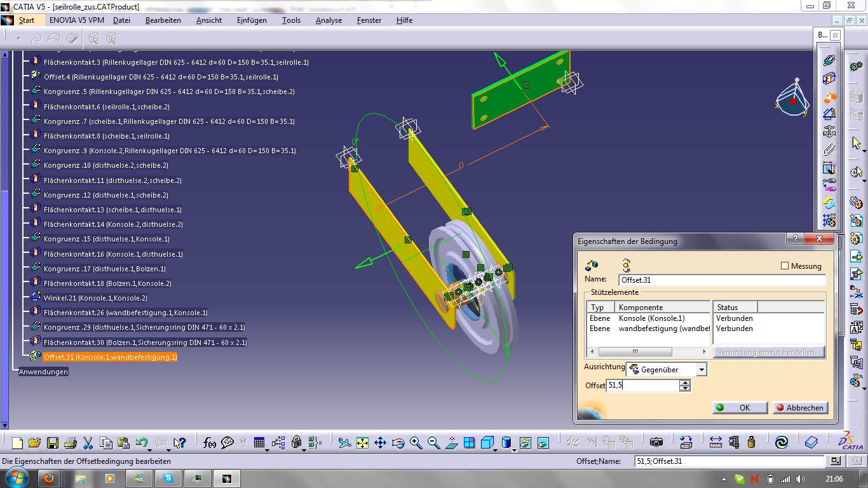This screenshot has height=488, width=868.
Task: Click the Fit All In icon
Action: point(362,443)
